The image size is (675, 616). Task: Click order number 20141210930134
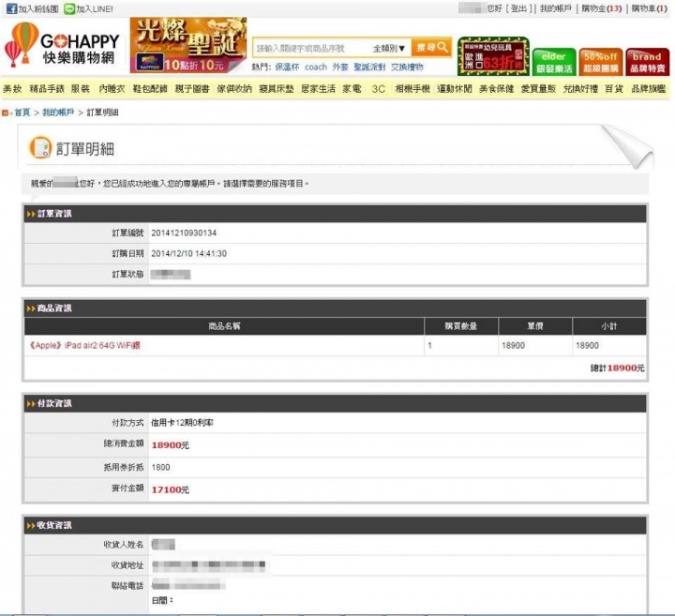184,233
